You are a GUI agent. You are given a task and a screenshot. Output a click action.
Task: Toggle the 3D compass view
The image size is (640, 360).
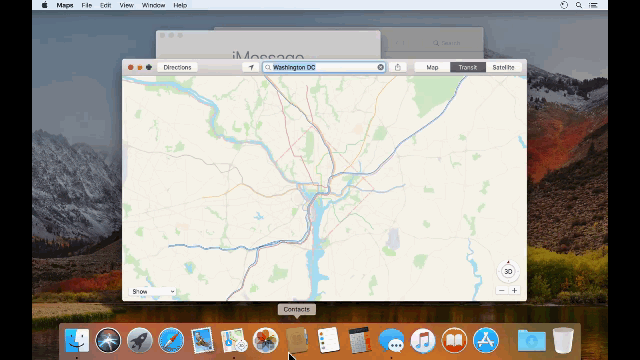(x=508, y=271)
